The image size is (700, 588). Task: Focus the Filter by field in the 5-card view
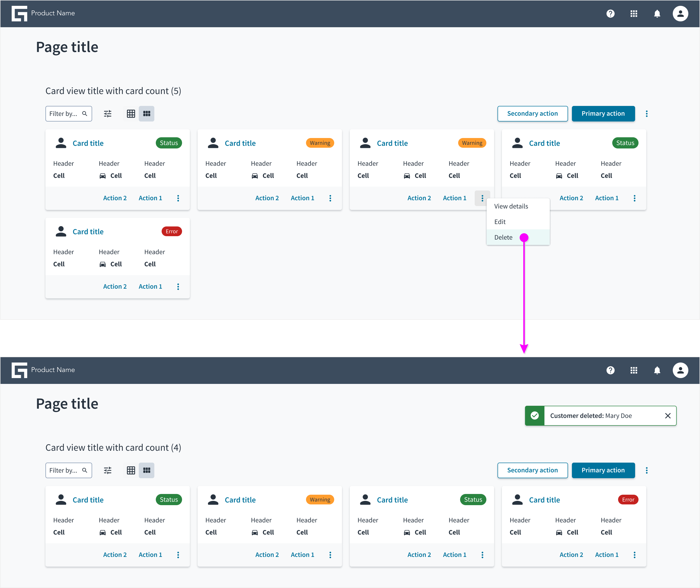point(69,114)
